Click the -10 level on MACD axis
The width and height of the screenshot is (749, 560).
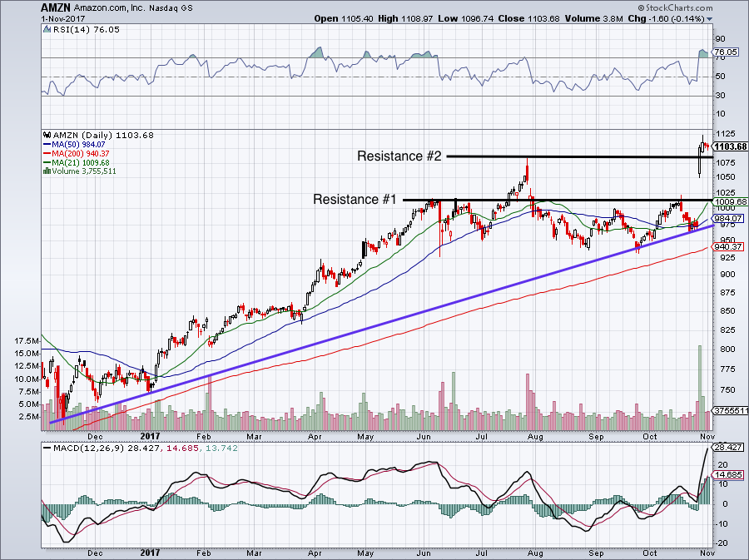coord(722,523)
